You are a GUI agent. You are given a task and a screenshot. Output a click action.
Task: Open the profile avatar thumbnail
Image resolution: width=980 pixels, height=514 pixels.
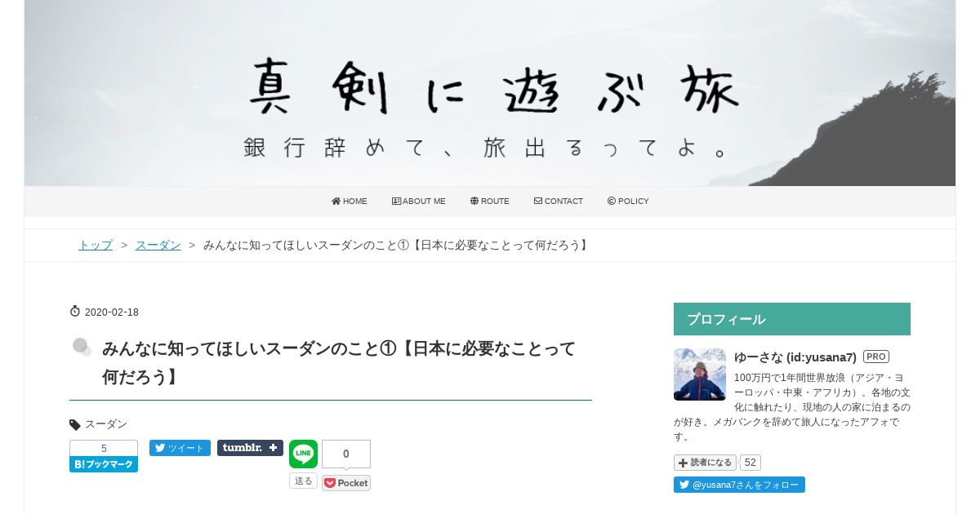pyautogui.click(x=700, y=374)
